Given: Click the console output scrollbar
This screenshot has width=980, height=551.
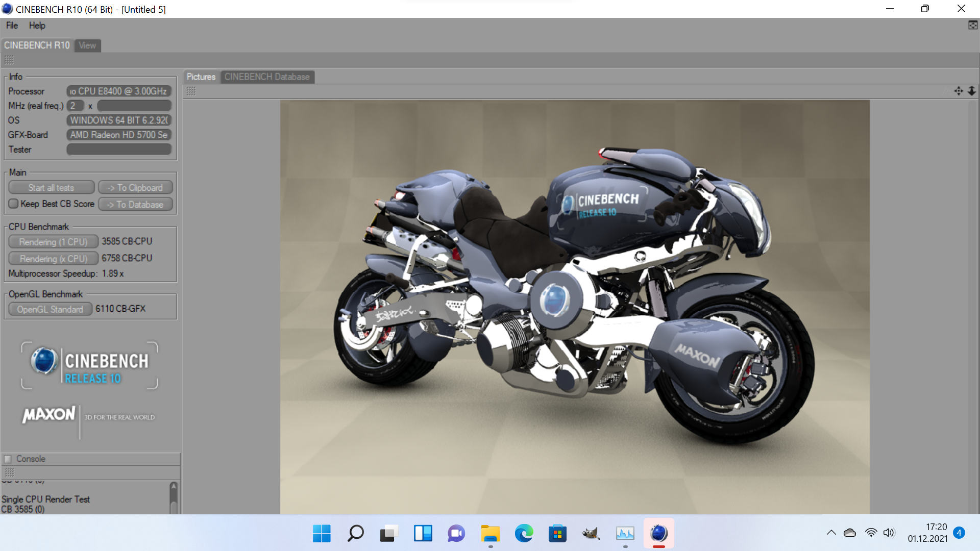Looking at the screenshot, I should pyautogui.click(x=174, y=497).
